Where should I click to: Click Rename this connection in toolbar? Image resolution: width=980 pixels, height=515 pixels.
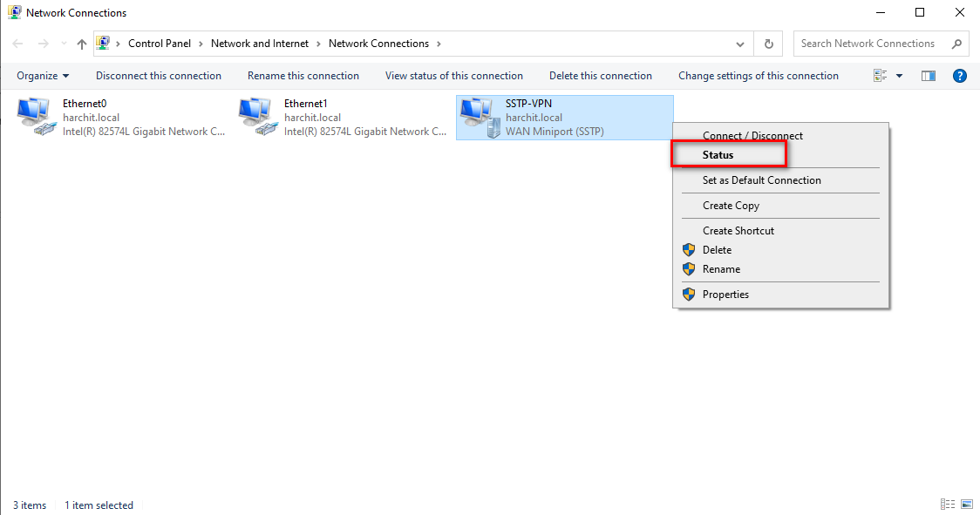(x=303, y=76)
